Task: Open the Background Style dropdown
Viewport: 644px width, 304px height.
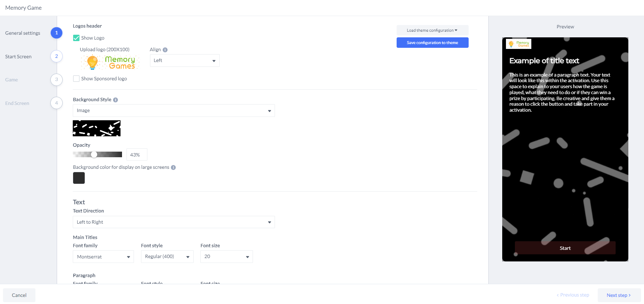Action: (173, 111)
